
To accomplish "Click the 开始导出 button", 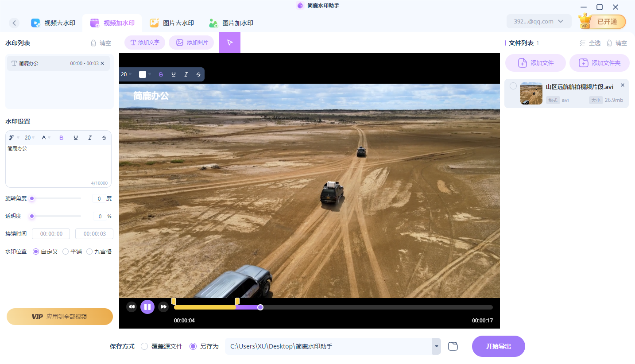I will pos(498,346).
